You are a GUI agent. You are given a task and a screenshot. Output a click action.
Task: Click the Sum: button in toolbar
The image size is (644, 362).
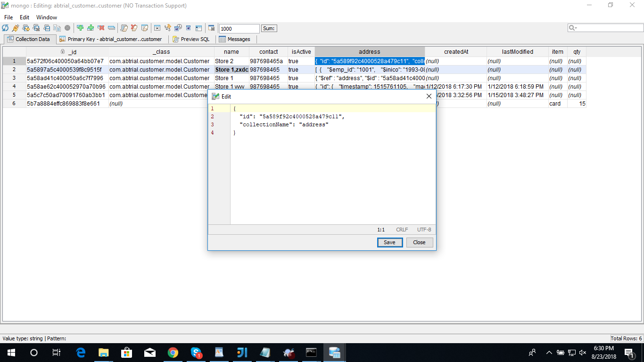tap(269, 28)
